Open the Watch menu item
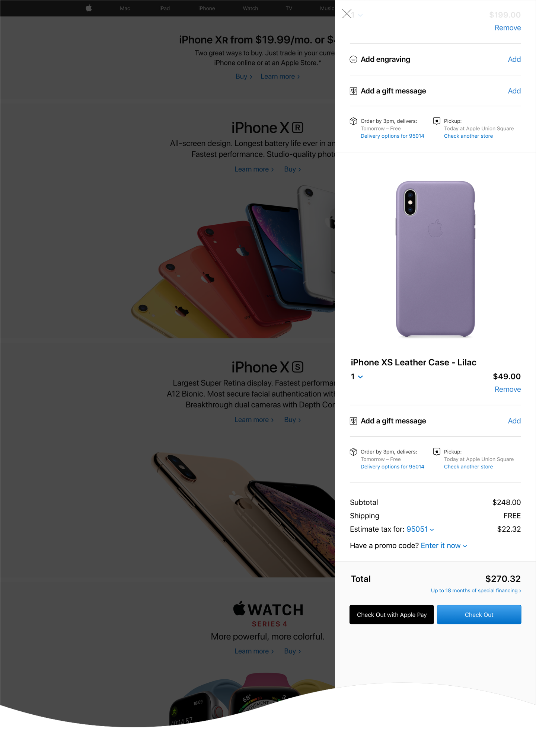This screenshot has width=536, height=756. (251, 8)
